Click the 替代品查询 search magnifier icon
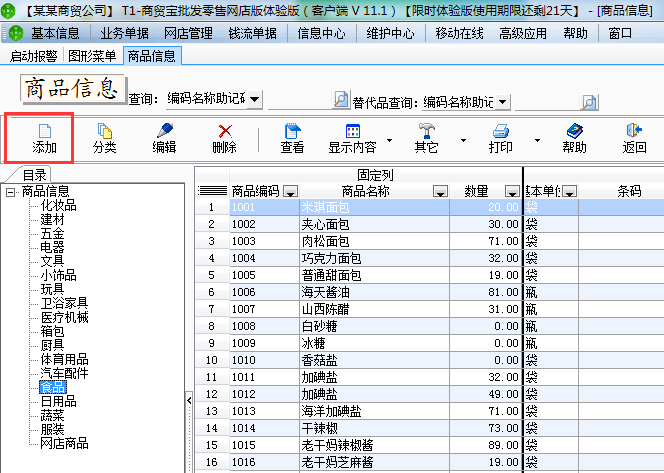Screen dimensions: 664x473 point(589,102)
